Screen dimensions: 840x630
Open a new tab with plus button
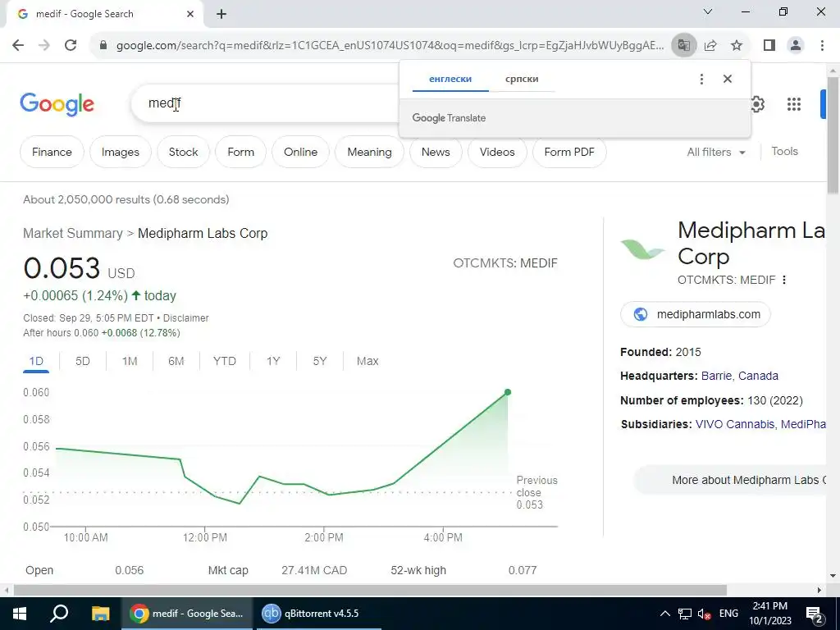pos(221,14)
